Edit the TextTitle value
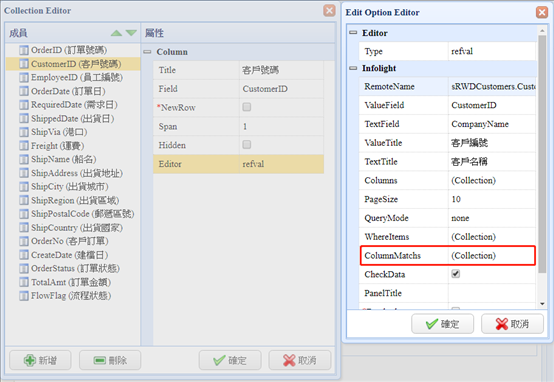Viewport: 554px width, 382px height. 492,161
